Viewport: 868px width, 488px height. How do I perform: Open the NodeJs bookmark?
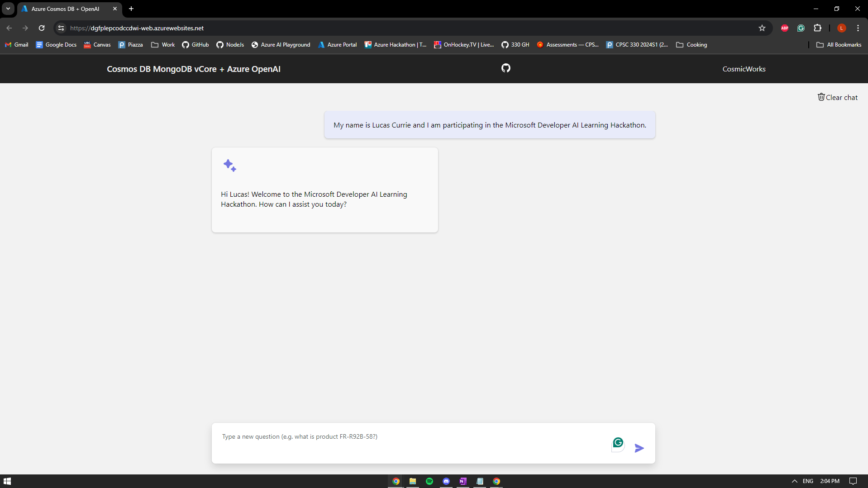click(230, 45)
